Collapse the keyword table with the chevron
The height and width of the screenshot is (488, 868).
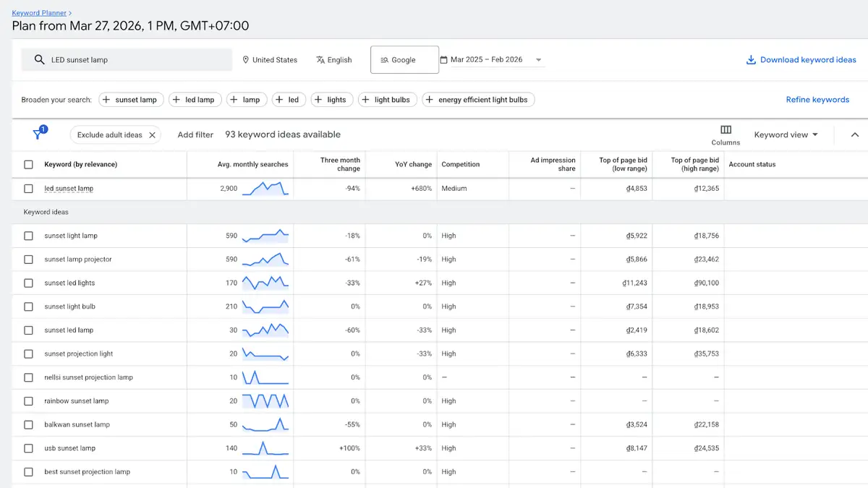(855, 134)
